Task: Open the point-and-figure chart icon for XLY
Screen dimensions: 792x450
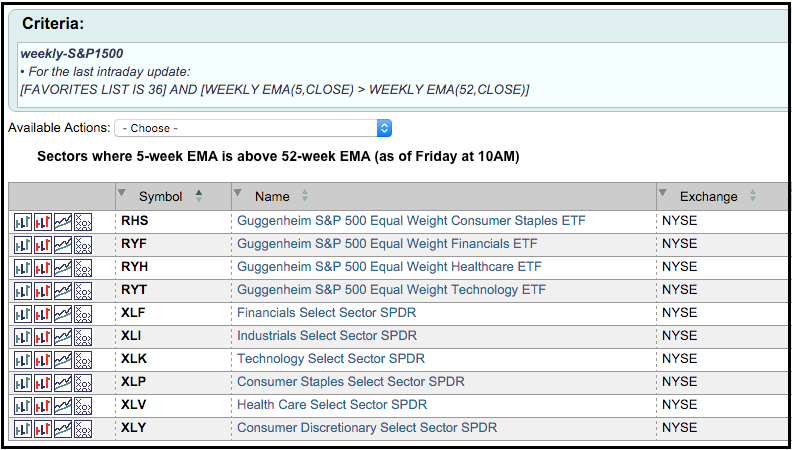Action: (x=83, y=428)
